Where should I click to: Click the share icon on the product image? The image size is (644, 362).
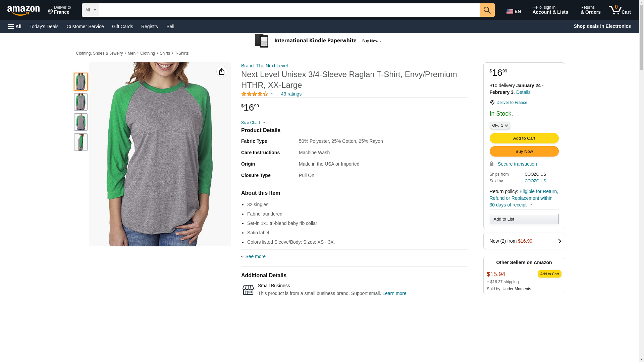pyautogui.click(x=221, y=71)
